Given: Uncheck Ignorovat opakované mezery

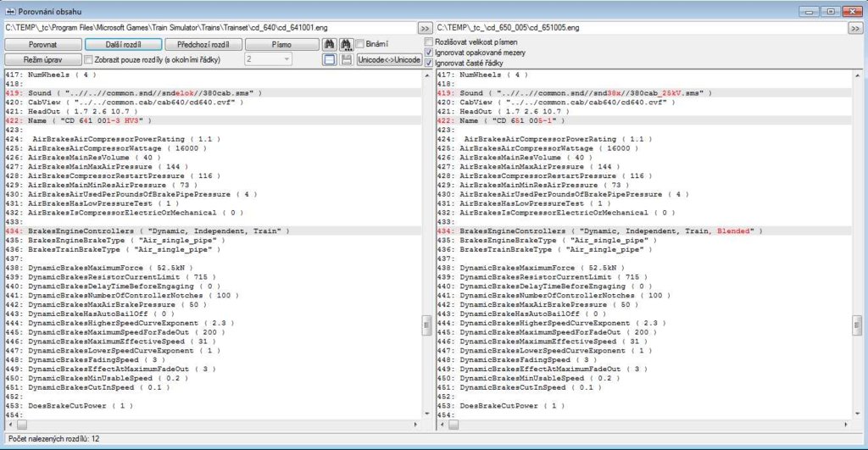Looking at the screenshot, I should 429,53.
